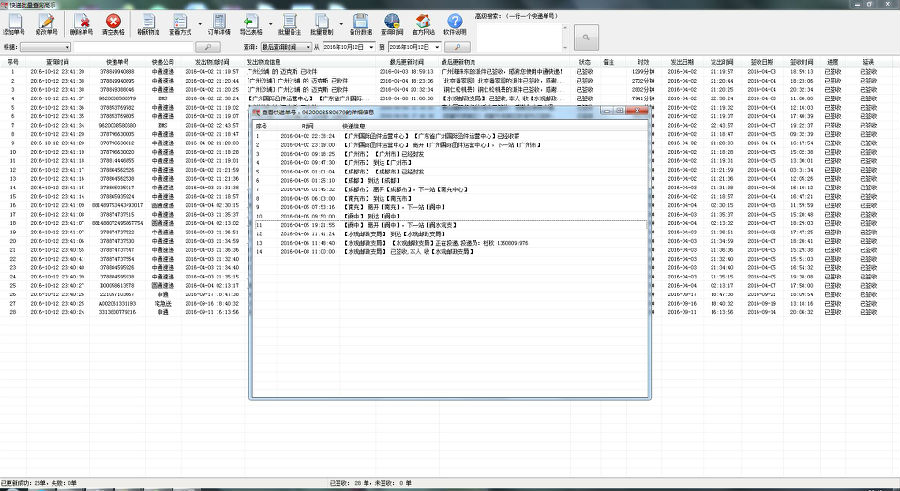Select detail row 11 dated 2016-04-05 19:xx

[x=451, y=225]
